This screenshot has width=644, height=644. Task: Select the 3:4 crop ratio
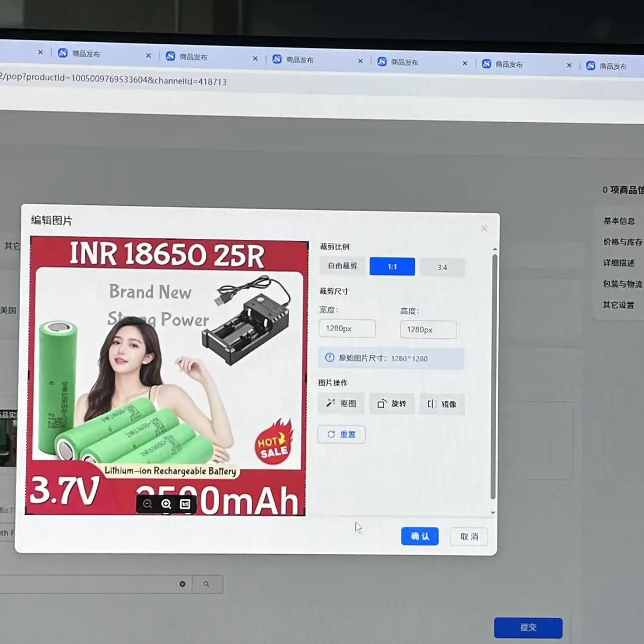click(x=442, y=267)
